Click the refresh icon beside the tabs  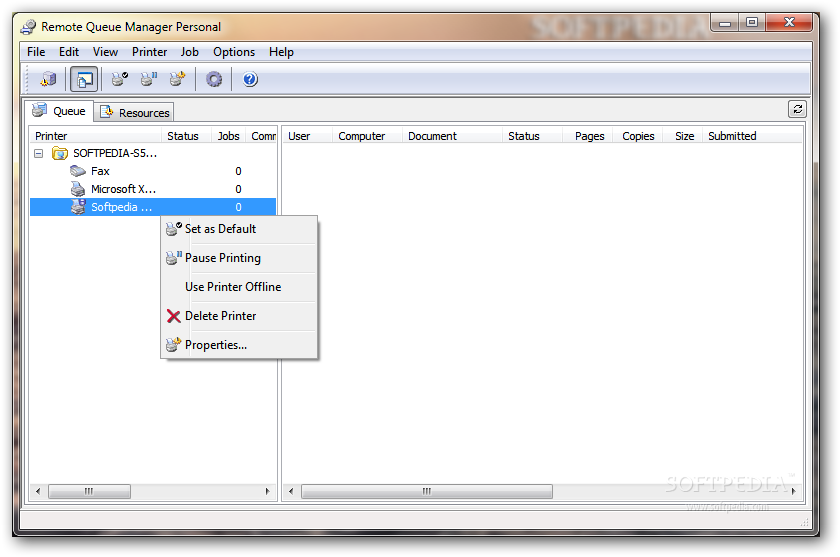coord(797,109)
